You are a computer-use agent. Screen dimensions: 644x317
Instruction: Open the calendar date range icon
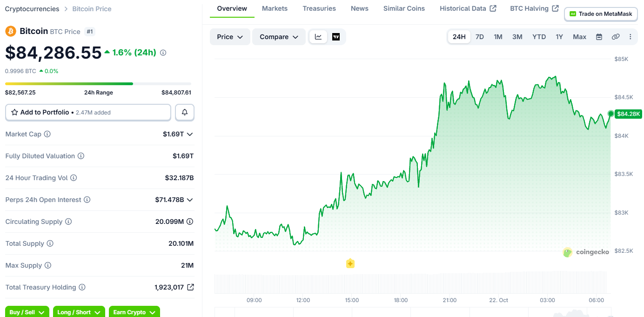[599, 37]
